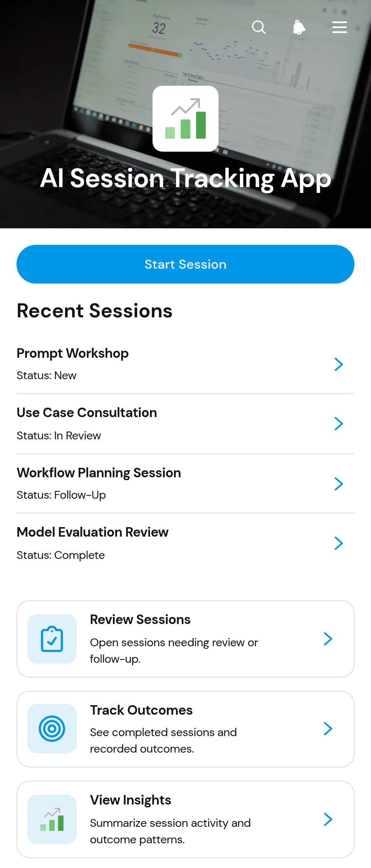Select the Use Case Consultation session title
371x868 pixels.
[87, 413]
